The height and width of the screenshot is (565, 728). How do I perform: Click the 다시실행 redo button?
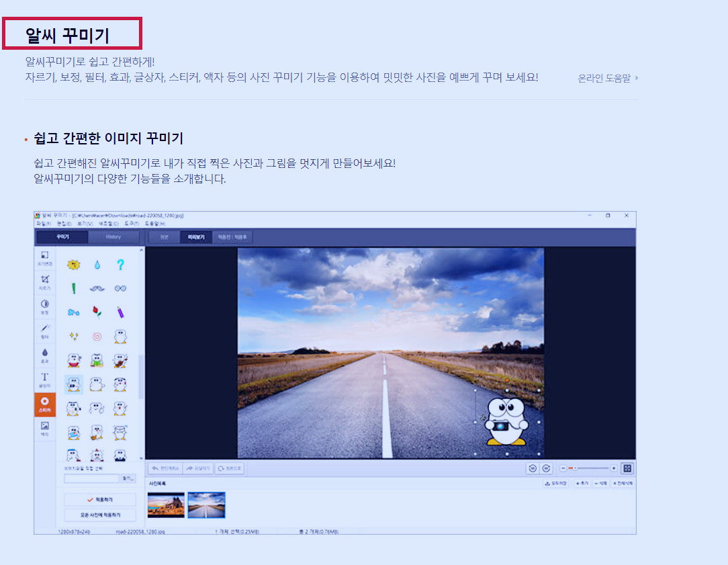click(199, 468)
